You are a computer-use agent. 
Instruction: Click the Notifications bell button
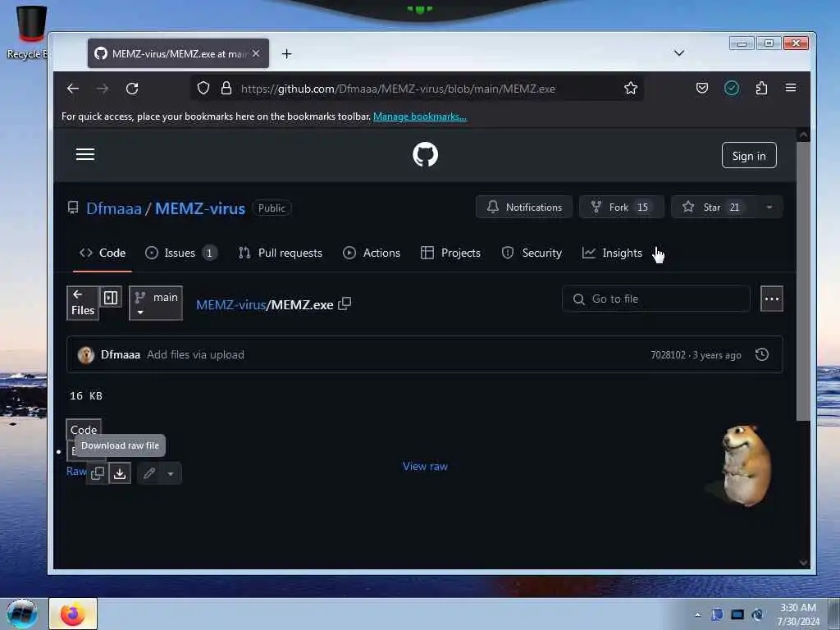point(524,208)
